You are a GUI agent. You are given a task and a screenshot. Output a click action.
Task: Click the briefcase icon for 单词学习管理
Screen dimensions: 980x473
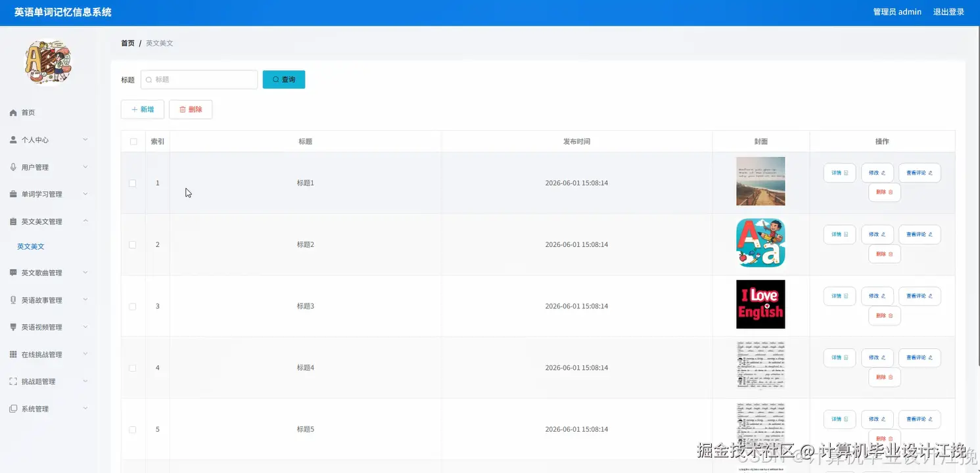[13, 194]
